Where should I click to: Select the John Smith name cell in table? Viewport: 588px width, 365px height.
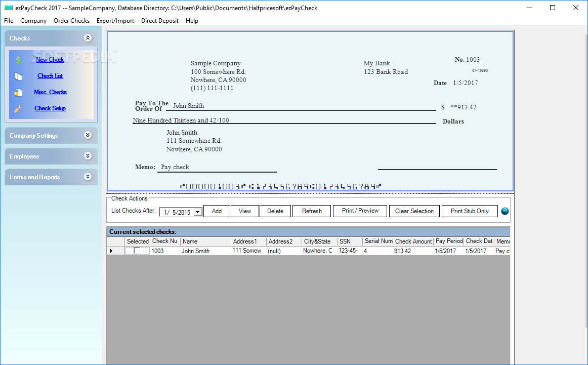tap(205, 251)
